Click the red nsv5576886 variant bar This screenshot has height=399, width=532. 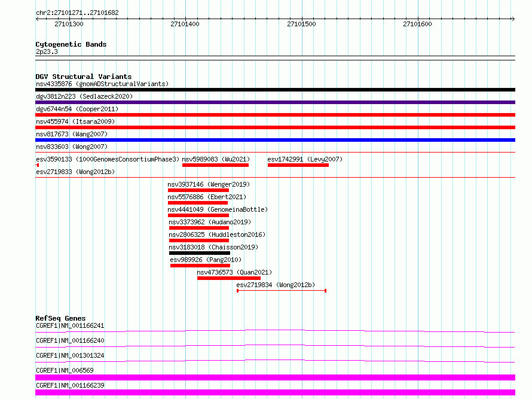click(x=198, y=203)
